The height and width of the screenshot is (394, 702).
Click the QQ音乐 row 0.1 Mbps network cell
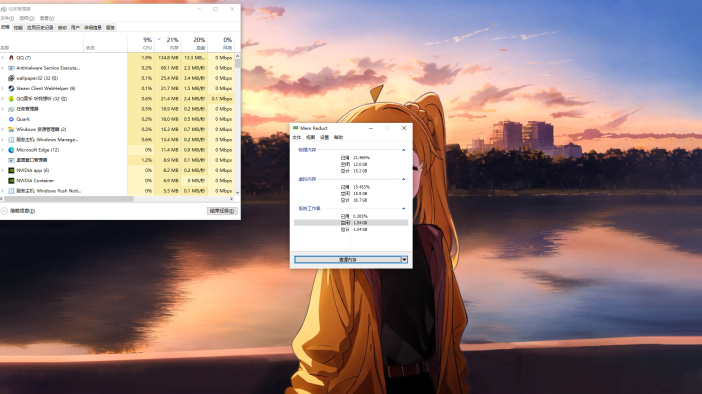pos(221,98)
